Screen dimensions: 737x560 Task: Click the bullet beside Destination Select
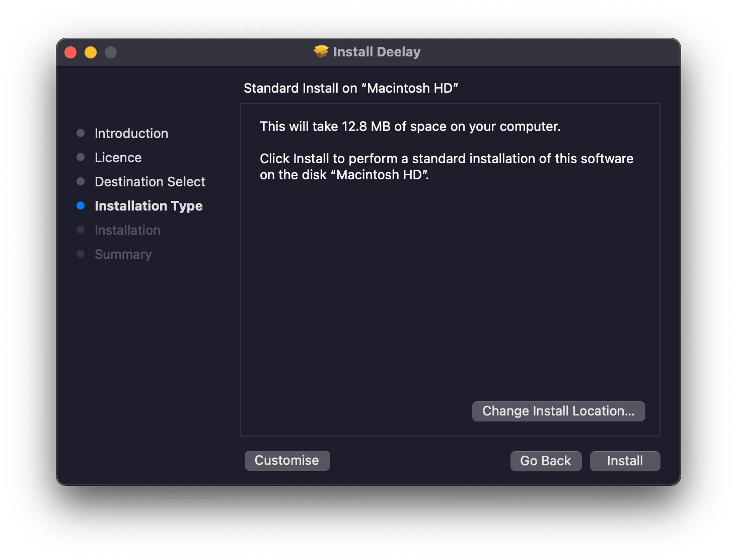pyautogui.click(x=81, y=181)
